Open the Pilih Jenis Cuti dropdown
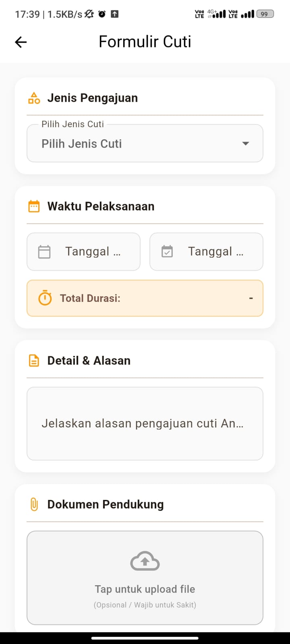 (x=145, y=143)
